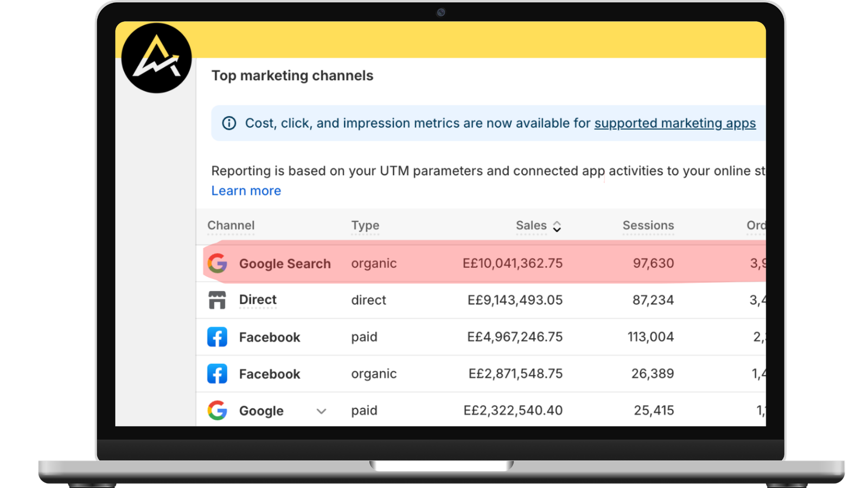Click the sessions value 25,415
Viewport: 868px width, 488px height.
(654, 411)
